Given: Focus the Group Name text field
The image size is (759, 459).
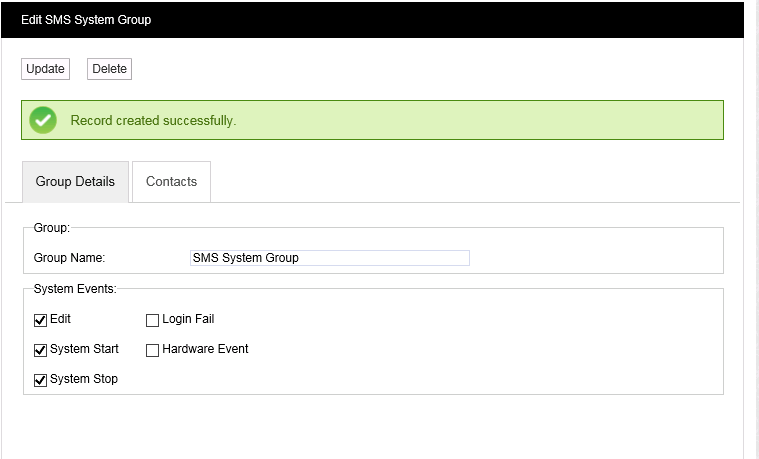Looking at the screenshot, I should click(329, 258).
